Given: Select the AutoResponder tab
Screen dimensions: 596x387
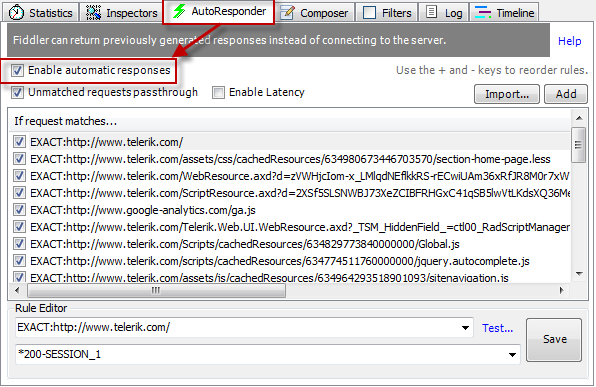Looking at the screenshot, I should click(x=219, y=11).
